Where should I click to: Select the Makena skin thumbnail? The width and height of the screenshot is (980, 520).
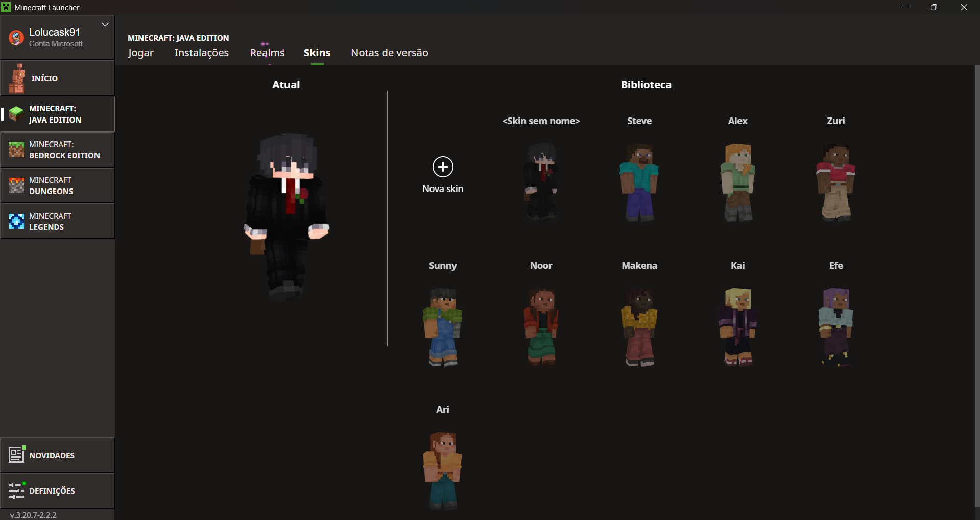tap(639, 326)
